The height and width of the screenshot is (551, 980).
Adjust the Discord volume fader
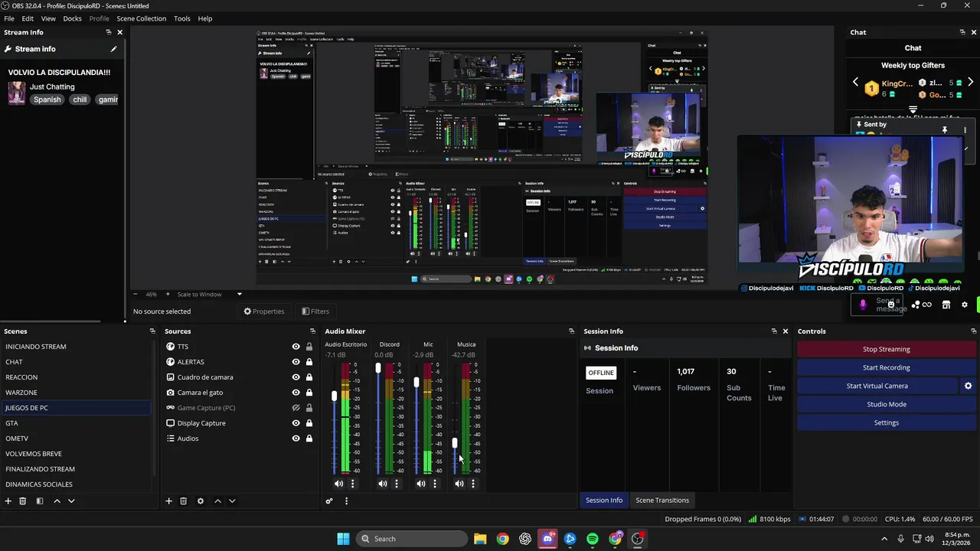click(x=378, y=368)
